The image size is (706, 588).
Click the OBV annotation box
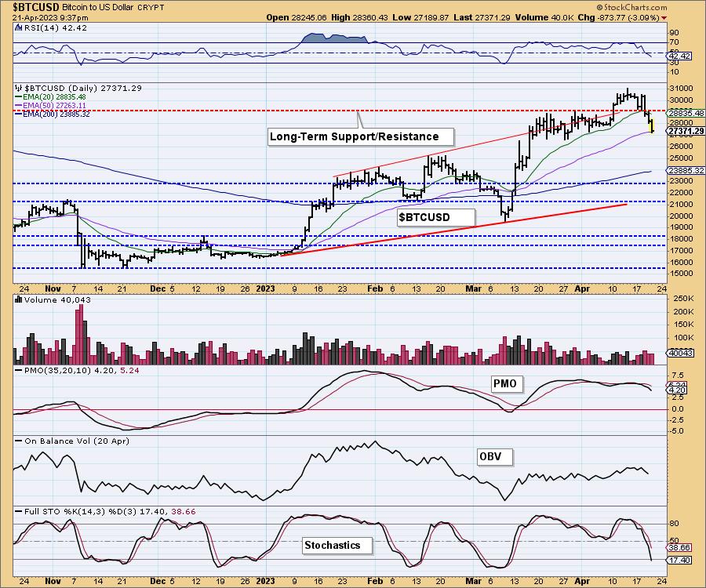[x=494, y=456]
